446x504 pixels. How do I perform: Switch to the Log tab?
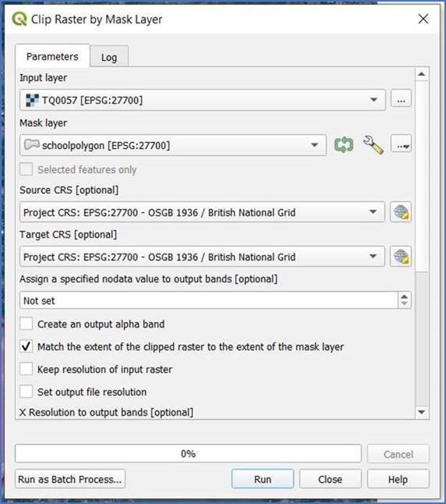click(109, 57)
